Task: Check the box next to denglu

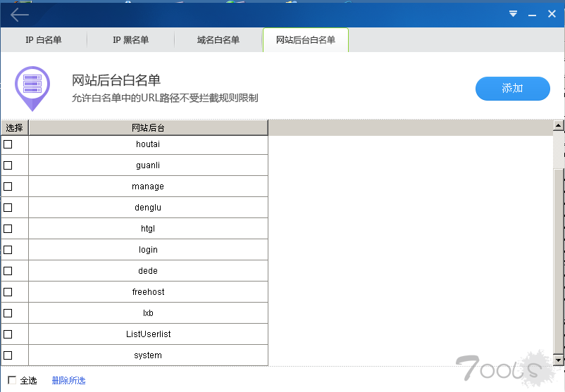Action: 8,208
